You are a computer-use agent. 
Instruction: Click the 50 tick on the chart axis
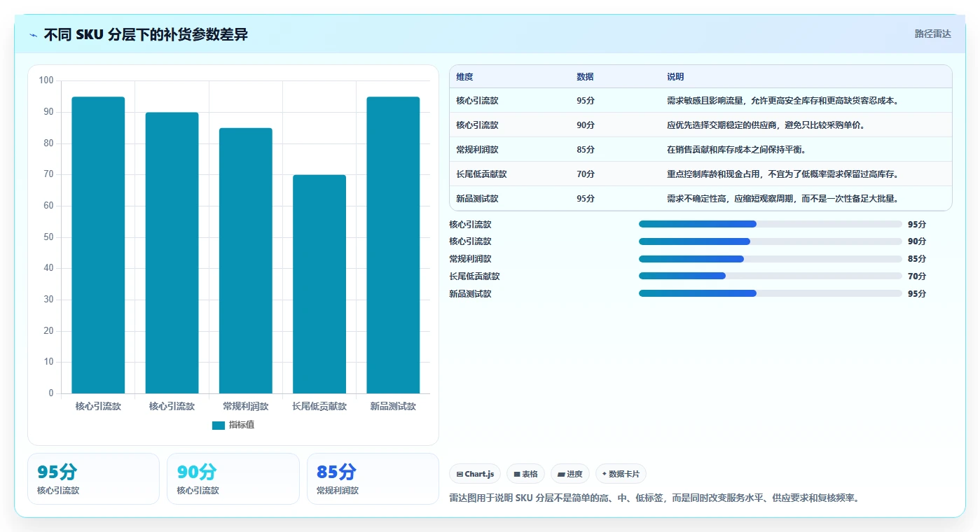point(48,237)
